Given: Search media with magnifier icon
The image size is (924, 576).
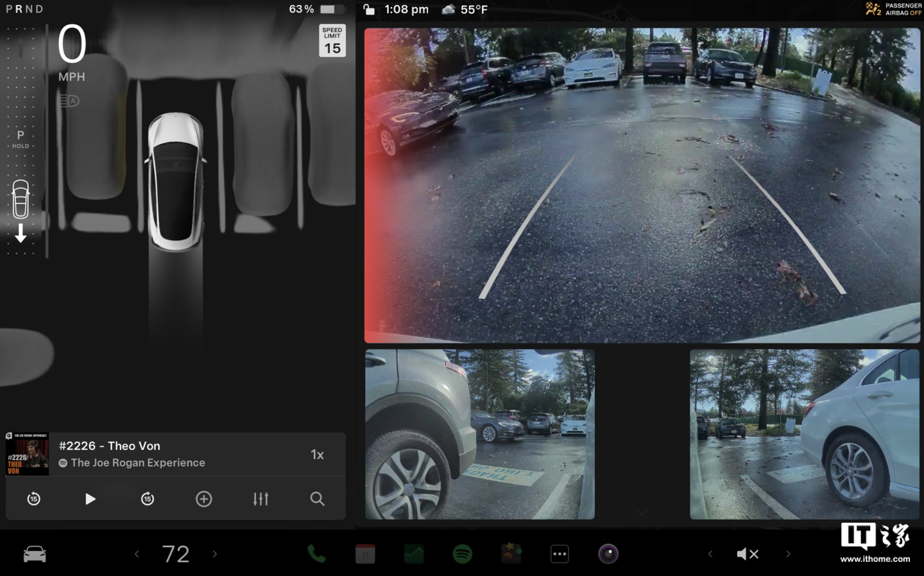Looking at the screenshot, I should click(x=317, y=499).
